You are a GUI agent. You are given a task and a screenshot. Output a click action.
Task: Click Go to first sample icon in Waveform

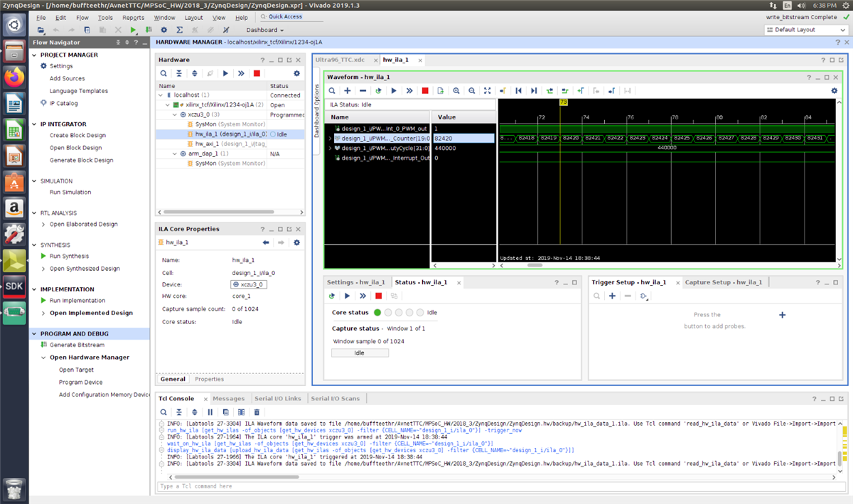pos(518,91)
